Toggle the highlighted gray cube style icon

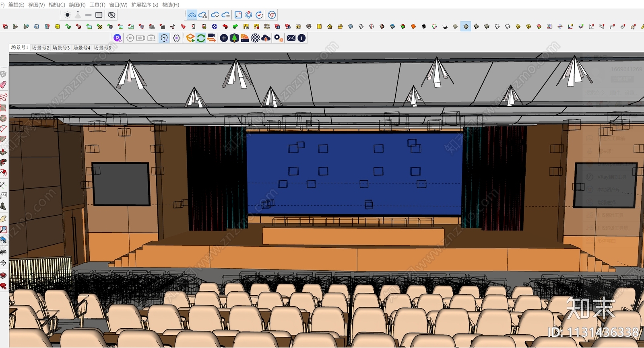click(466, 27)
